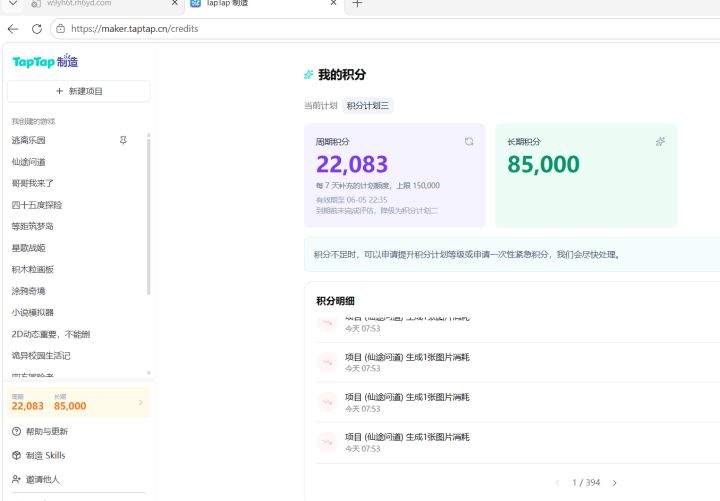Open the 小说模拟器 project

click(x=33, y=313)
